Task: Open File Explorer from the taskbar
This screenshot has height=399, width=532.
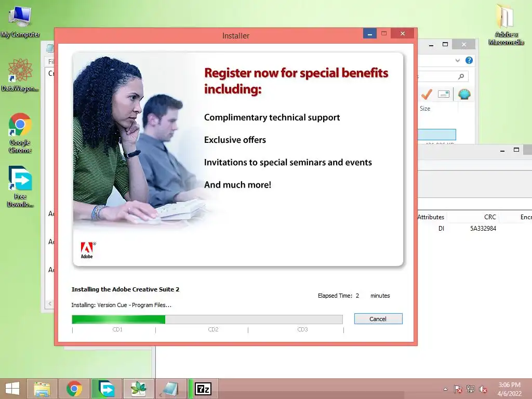Action: point(42,389)
